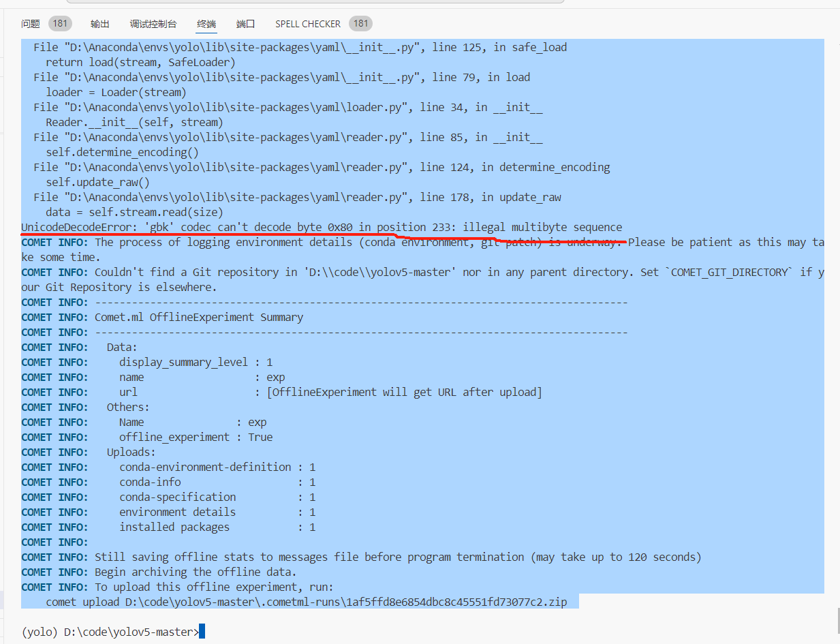The image size is (840, 644).
Task: Open the 调试控制台 tab
Action: tap(153, 24)
